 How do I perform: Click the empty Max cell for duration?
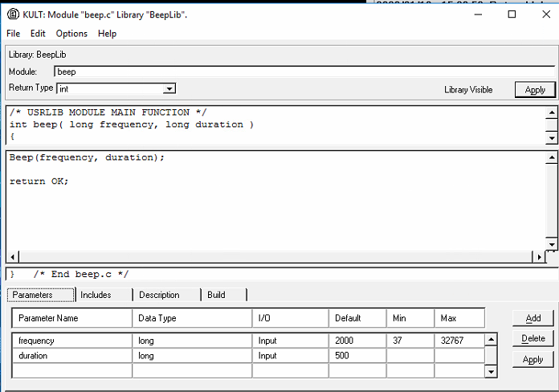point(459,356)
